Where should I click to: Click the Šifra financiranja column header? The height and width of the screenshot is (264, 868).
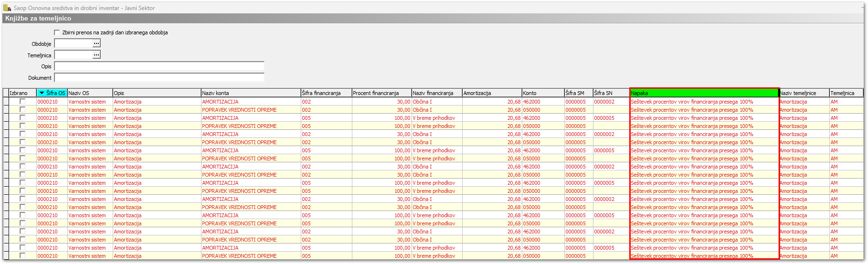(326, 93)
